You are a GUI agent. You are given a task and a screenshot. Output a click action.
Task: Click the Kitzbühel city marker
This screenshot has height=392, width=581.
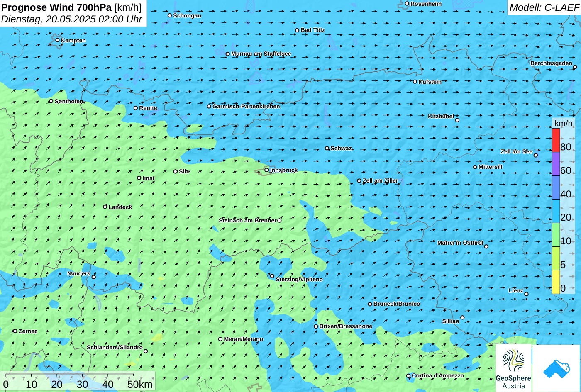457,120
